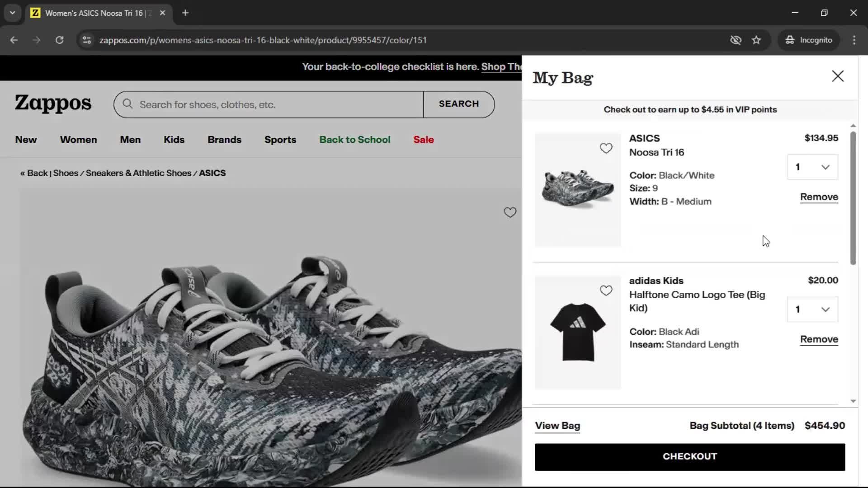Open a new browser tab
This screenshot has width=868, height=488.
[x=185, y=13]
